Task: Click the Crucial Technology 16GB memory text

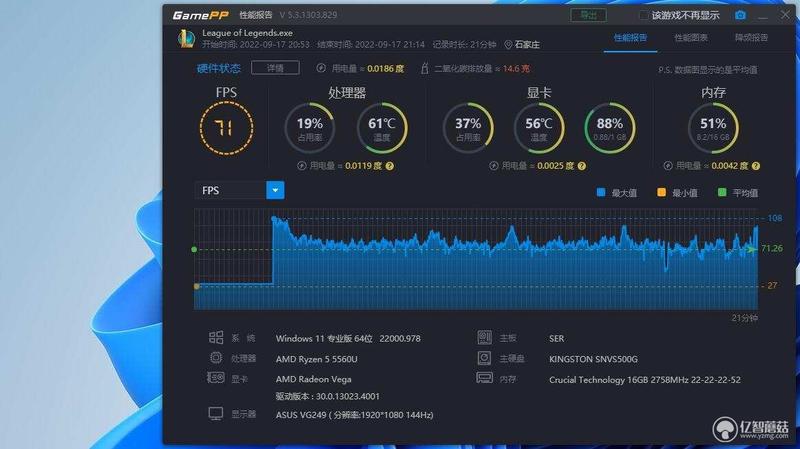Action: click(645, 380)
